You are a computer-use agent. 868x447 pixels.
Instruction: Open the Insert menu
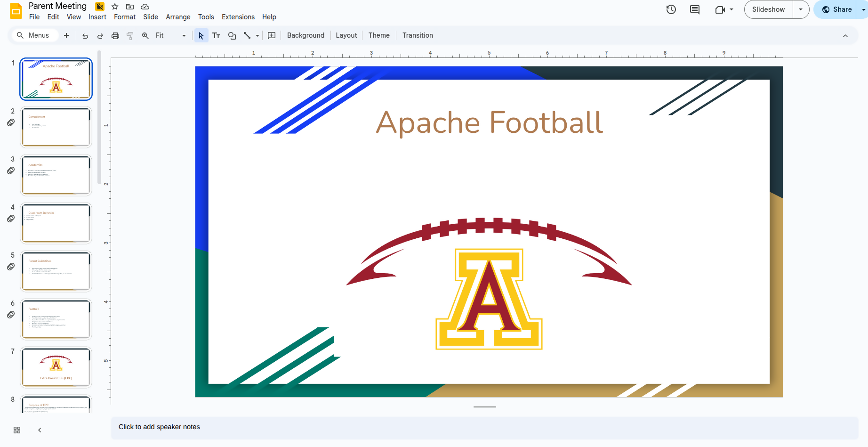[x=97, y=17]
